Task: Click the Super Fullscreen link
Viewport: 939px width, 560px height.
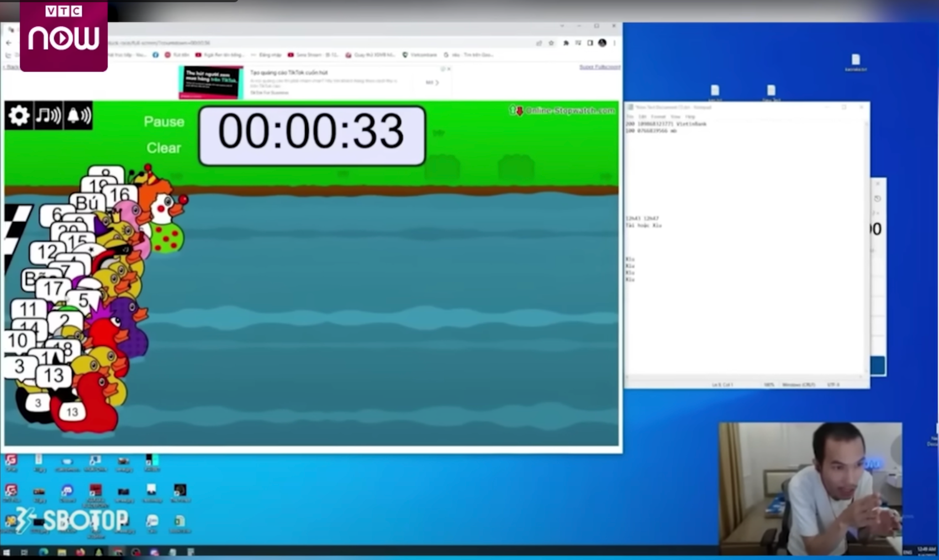Action: 599,67
